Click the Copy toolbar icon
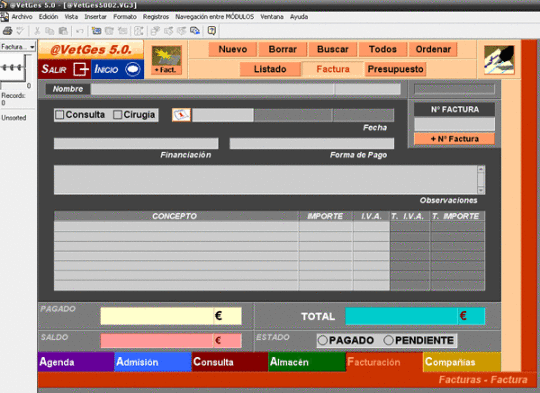Screen dimensions: 540x393 [x=50, y=31]
